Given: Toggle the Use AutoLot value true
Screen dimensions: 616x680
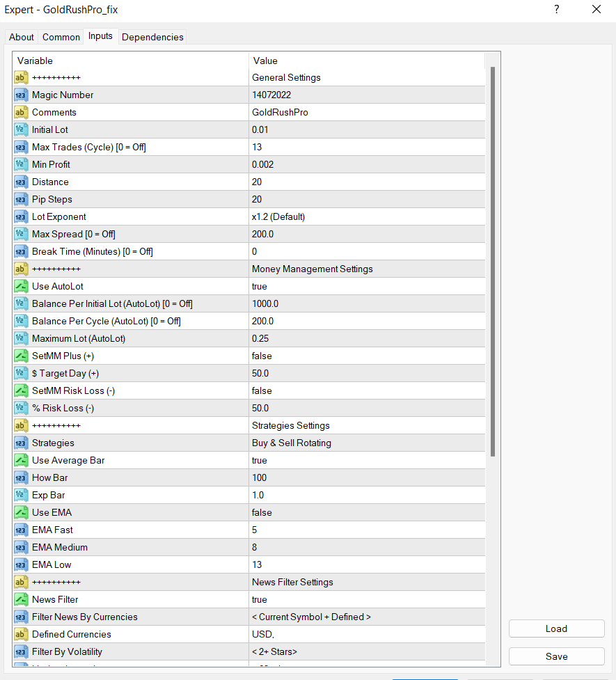Looking at the screenshot, I should (367, 286).
